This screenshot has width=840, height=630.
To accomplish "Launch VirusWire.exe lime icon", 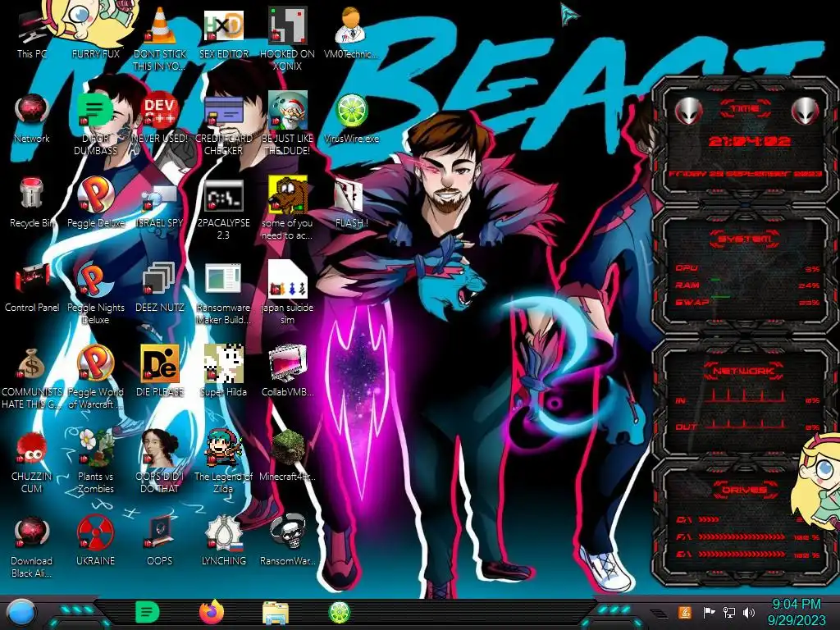I will 351,118.
